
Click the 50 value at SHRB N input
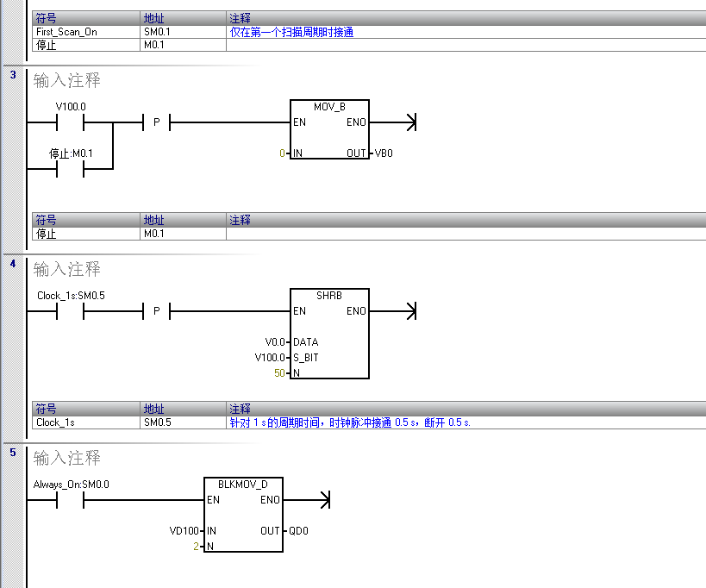(279, 373)
